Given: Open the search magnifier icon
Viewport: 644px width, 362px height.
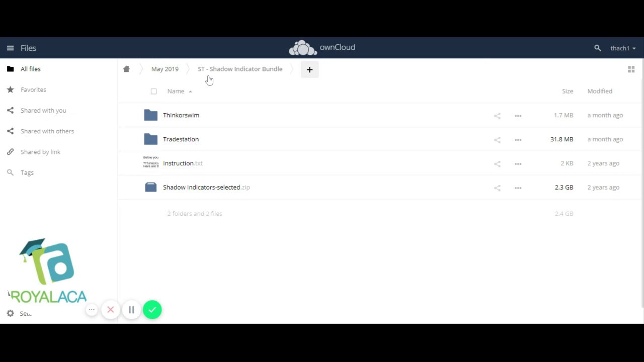Looking at the screenshot, I should click(x=597, y=48).
